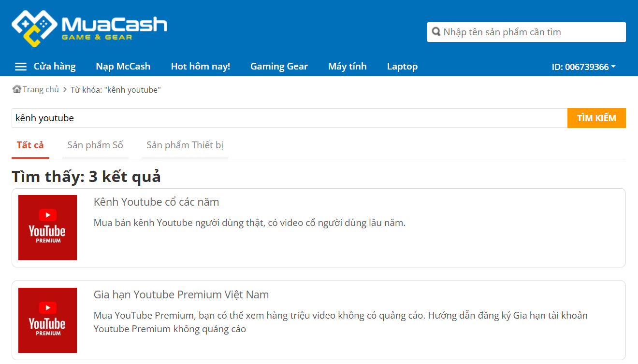Select Gaming Gear in navigation
Viewport: 638px width, 364px height.
[x=279, y=67]
